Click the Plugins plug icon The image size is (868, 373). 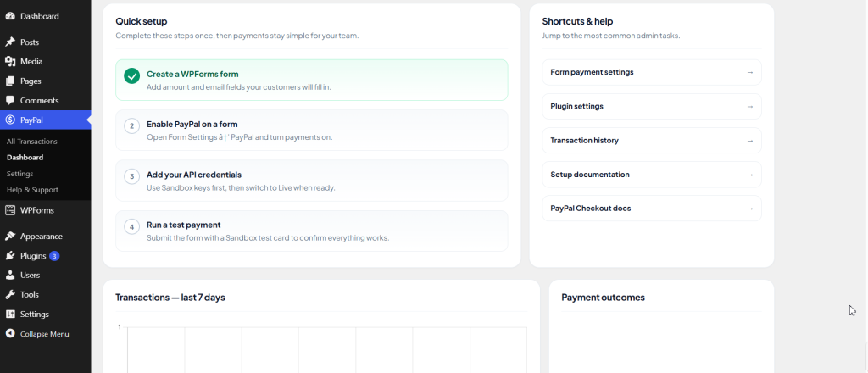(x=10, y=256)
